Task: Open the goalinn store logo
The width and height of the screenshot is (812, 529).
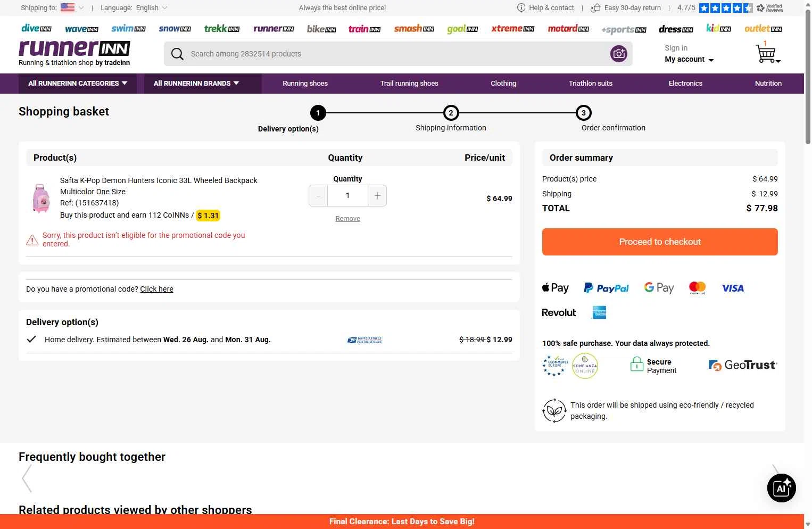Action: click(462, 29)
